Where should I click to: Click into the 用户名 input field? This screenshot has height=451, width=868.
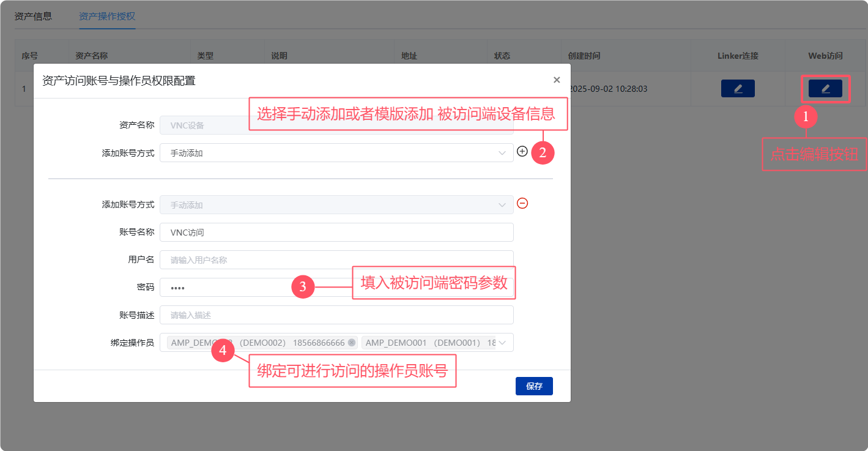(336, 260)
